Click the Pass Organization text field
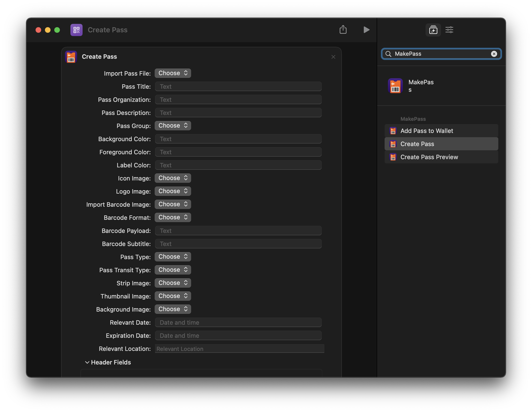The height and width of the screenshot is (412, 532). coord(238,99)
